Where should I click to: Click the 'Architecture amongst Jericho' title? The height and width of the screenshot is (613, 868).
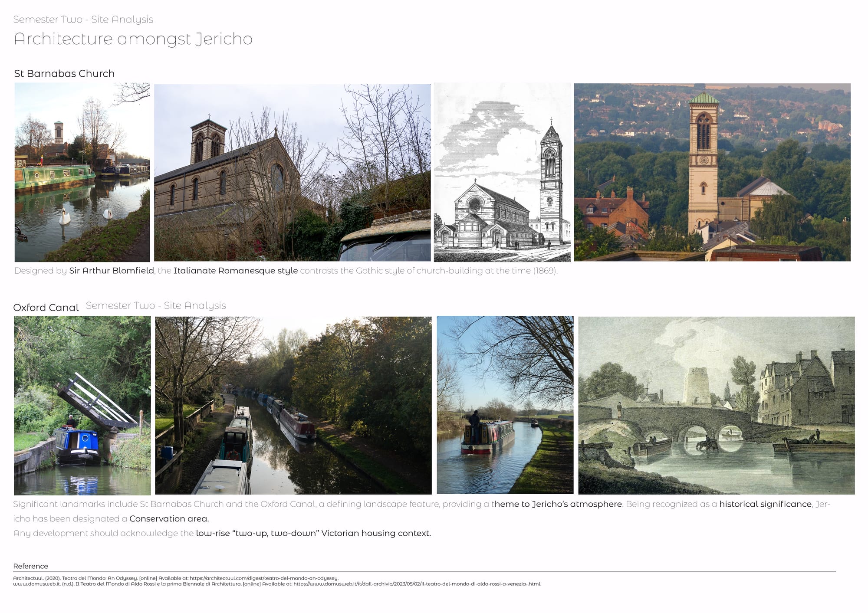click(x=133, y=39)
